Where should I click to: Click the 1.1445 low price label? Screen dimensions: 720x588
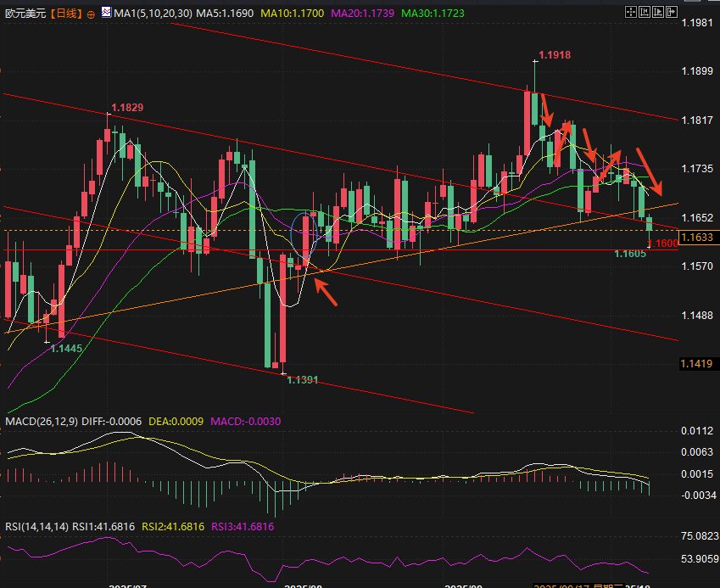pyautogui.click(x=66, y=349)
